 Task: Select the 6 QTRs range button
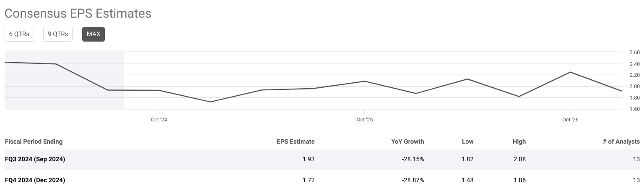tap(19, 34)
